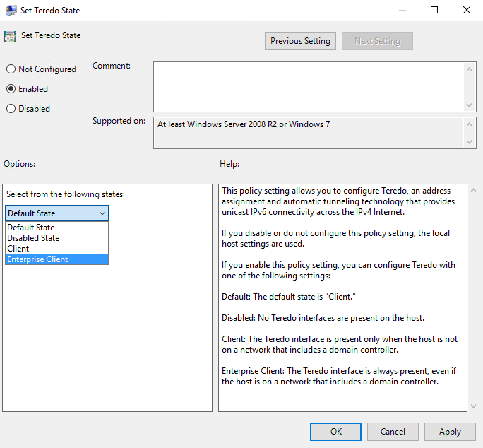The width and height of the screenshot is (483, 448).
Task: Choose Disabled State from the dropdown list
Action: pos(33,238)
